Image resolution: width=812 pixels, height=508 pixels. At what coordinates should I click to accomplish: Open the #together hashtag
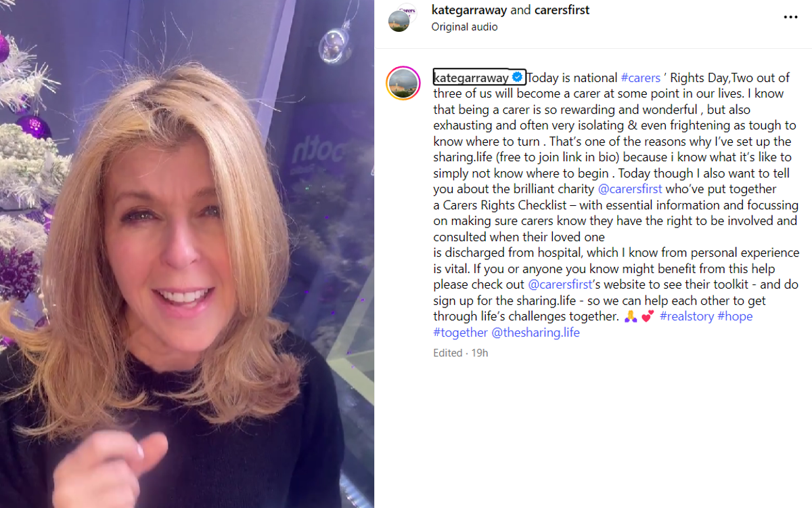coord(461,332)
